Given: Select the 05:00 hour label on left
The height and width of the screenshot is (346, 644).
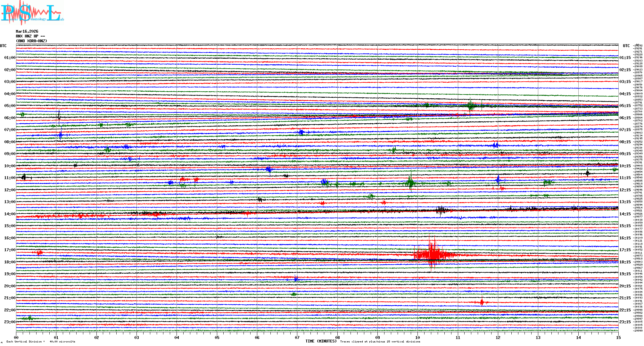Looking at the screenshot, I should [x=10, y=106].
